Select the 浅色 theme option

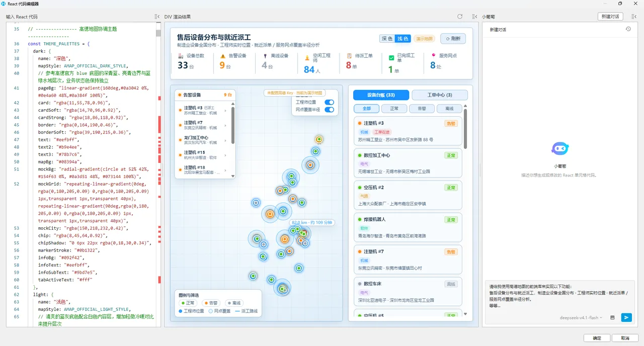pyautogui.click(x=403, y=39)
